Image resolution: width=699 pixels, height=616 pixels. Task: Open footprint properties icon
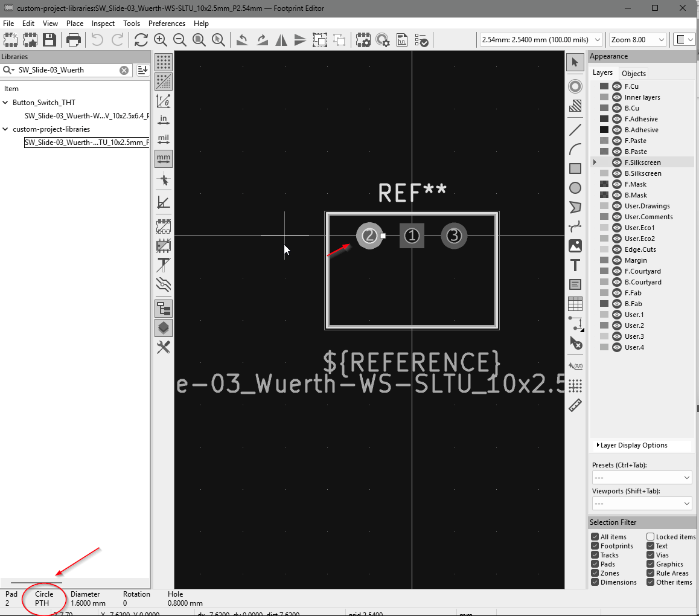(363, 40)
